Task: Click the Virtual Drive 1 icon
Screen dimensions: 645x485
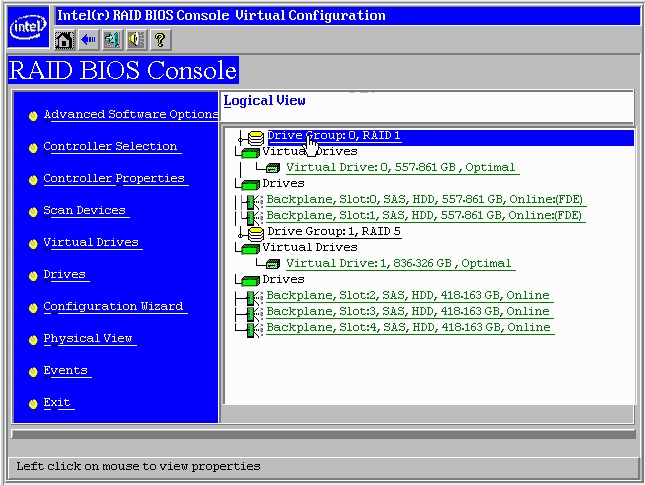Action: 273,263
